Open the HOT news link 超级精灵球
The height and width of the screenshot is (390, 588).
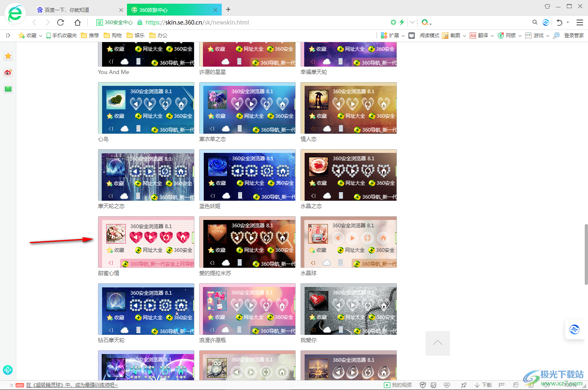click(x=72, y=385)
